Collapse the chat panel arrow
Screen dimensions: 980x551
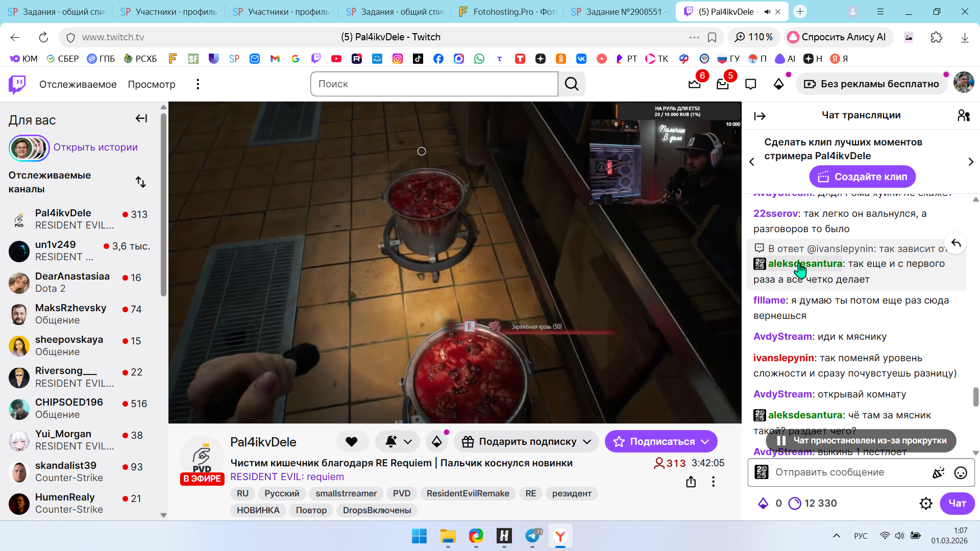point(759,116)
